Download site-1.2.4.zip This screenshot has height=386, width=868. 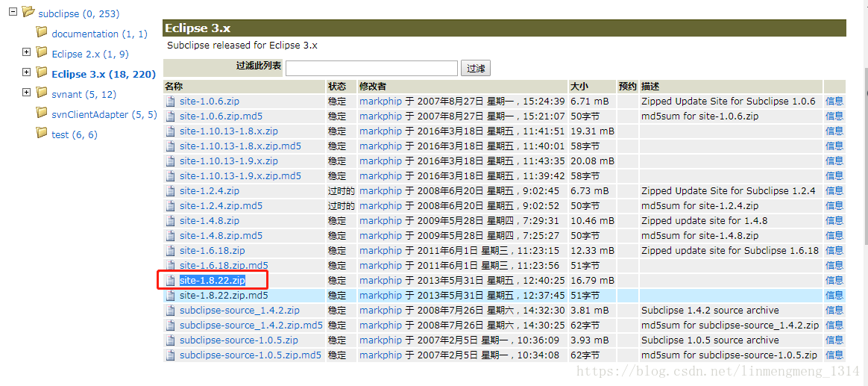(210, 191)
